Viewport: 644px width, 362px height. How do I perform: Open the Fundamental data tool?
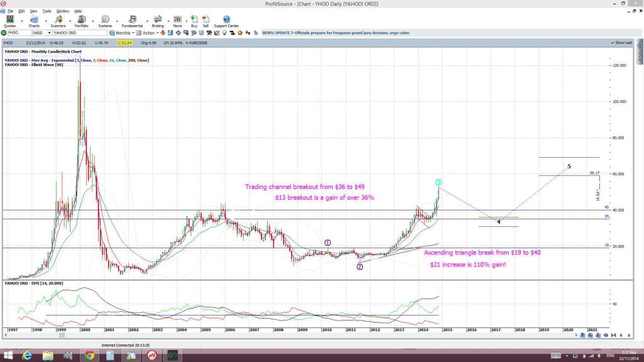132,21
